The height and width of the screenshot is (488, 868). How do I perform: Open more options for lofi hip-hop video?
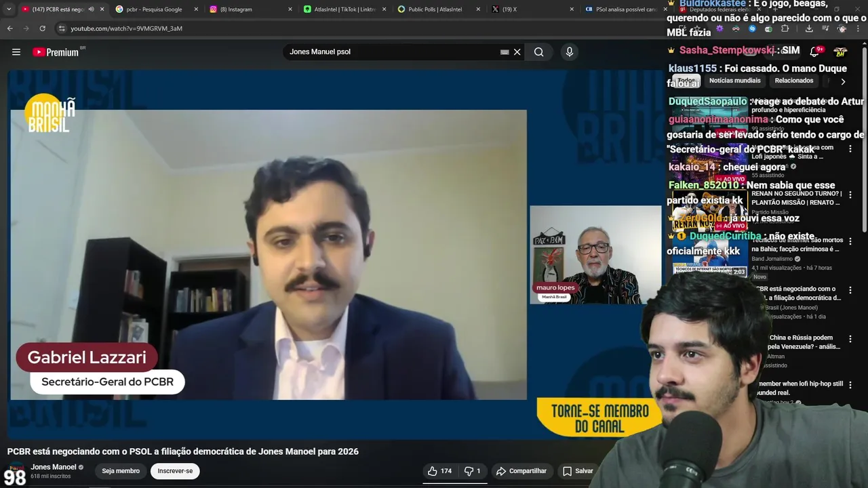850,385
